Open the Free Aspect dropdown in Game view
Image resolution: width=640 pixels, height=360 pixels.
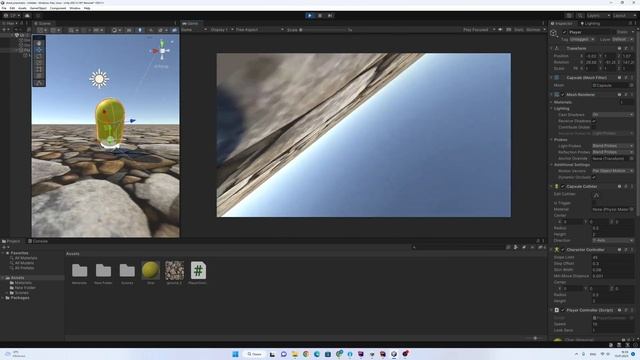coord(260,30)
